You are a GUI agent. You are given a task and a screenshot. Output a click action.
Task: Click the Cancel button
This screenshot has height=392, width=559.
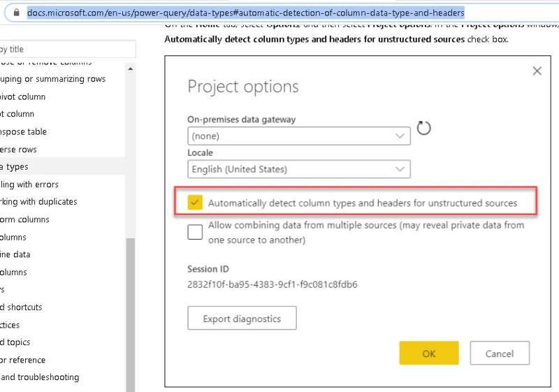(x=500, y=353)
